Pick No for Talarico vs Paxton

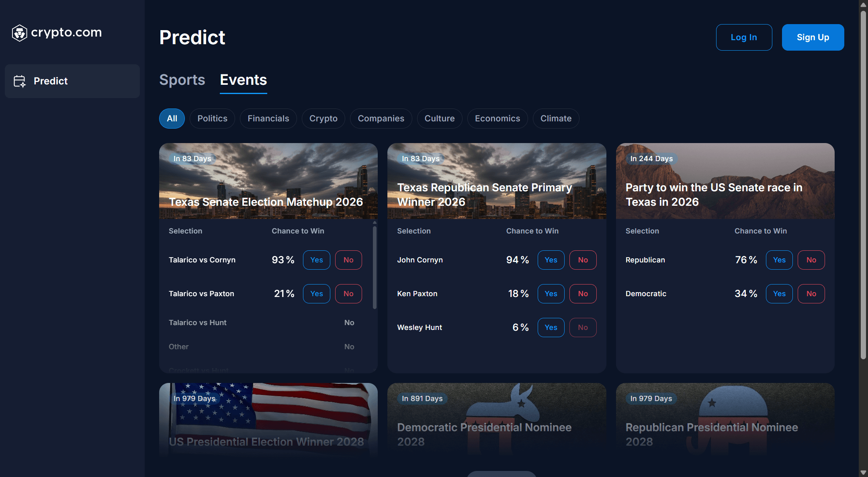(348, 294)
